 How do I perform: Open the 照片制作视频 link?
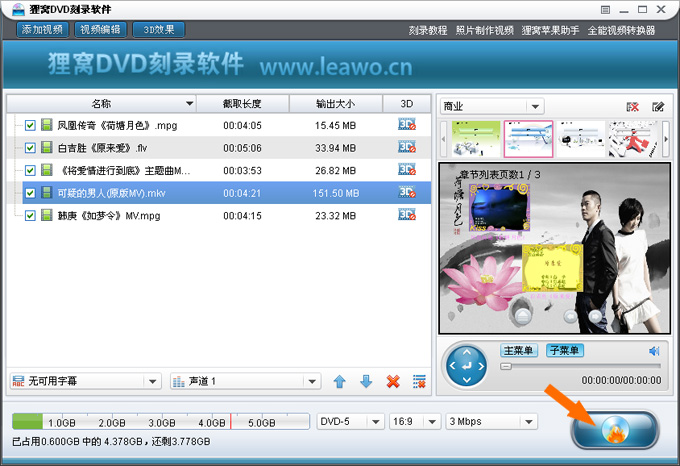(x=484, y=31)
